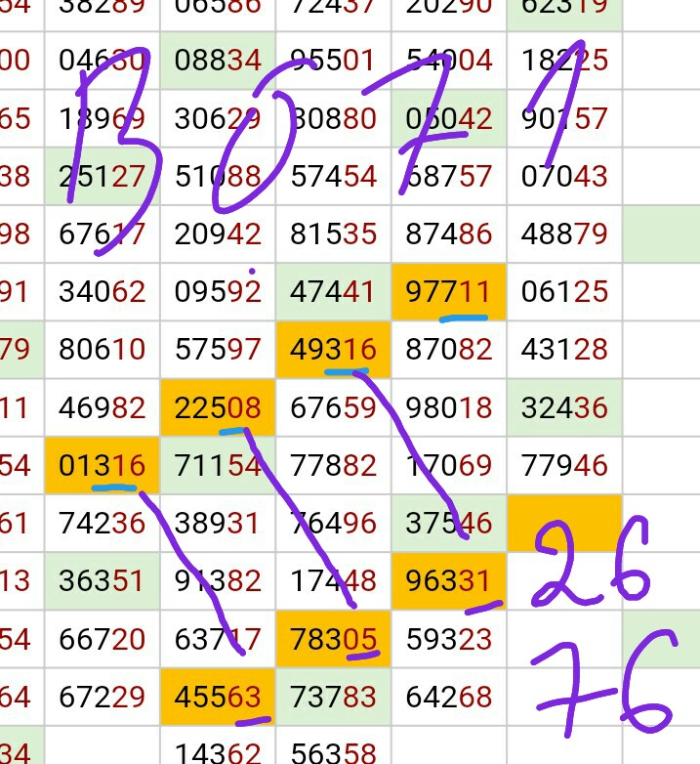Viewport: 700px width, 764px height.
Task: Select cell containing 43128
Action: (564, 350)
